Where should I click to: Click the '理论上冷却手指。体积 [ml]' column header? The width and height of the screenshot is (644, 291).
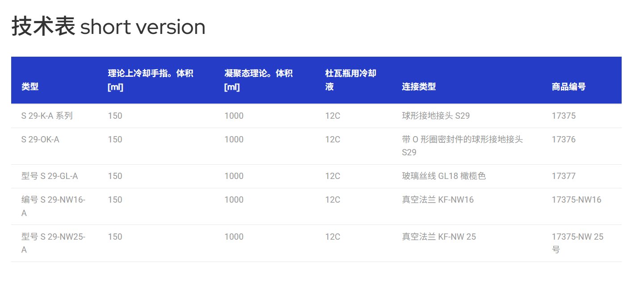point(150,80)
